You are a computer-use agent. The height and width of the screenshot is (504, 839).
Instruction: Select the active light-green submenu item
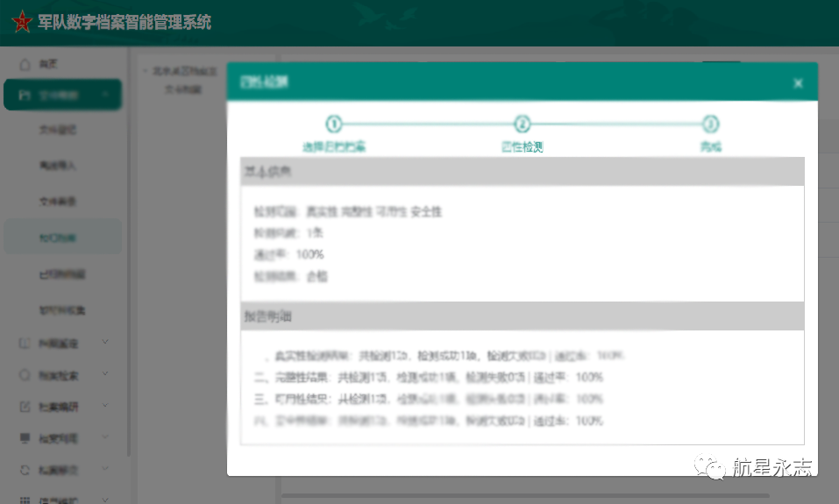(62, 237)
